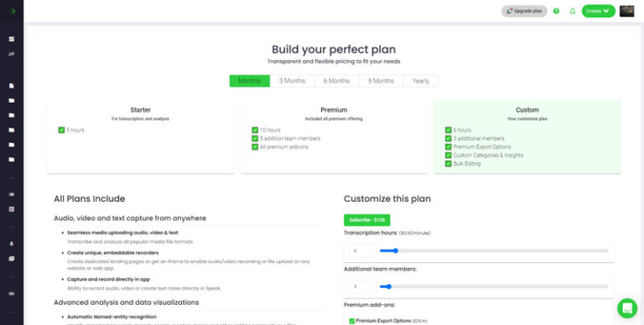Uncheck Premium Export Options add-on checkbox

click(x=351, y=321)
